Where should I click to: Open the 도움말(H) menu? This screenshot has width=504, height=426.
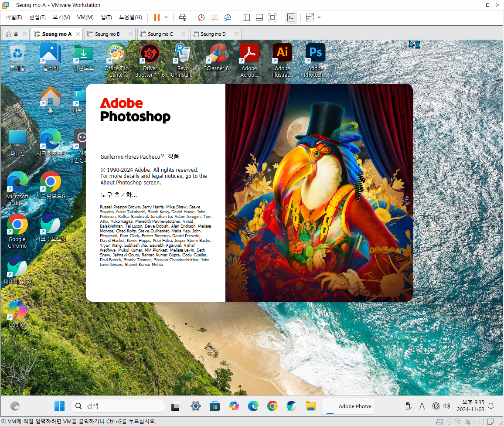[x=130, y=17]
